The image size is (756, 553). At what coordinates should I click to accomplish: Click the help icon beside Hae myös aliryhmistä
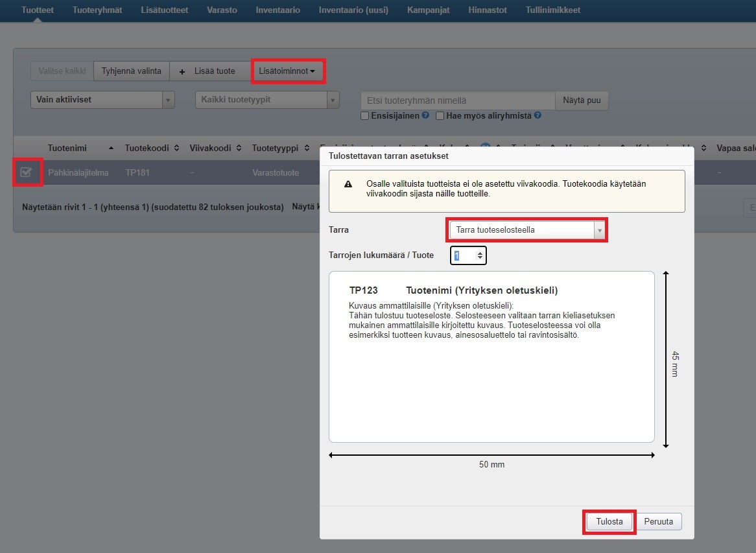537,116
